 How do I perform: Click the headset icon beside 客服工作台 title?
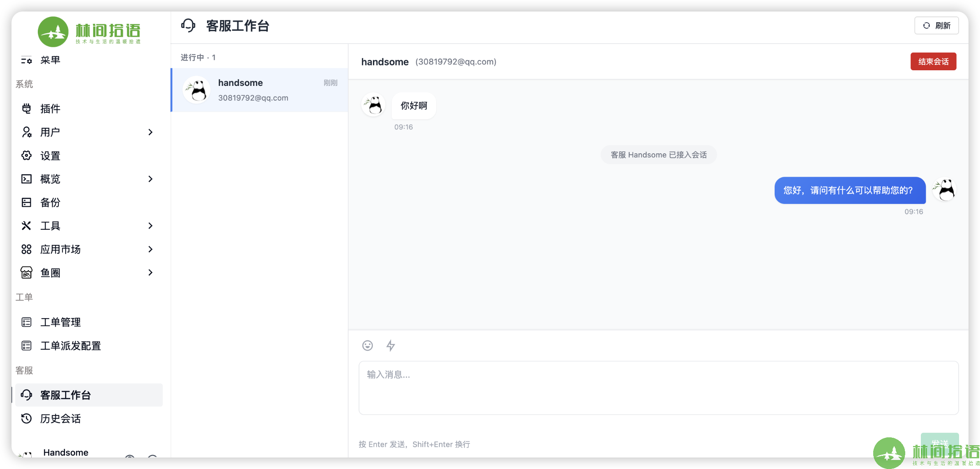click(188, 26)
